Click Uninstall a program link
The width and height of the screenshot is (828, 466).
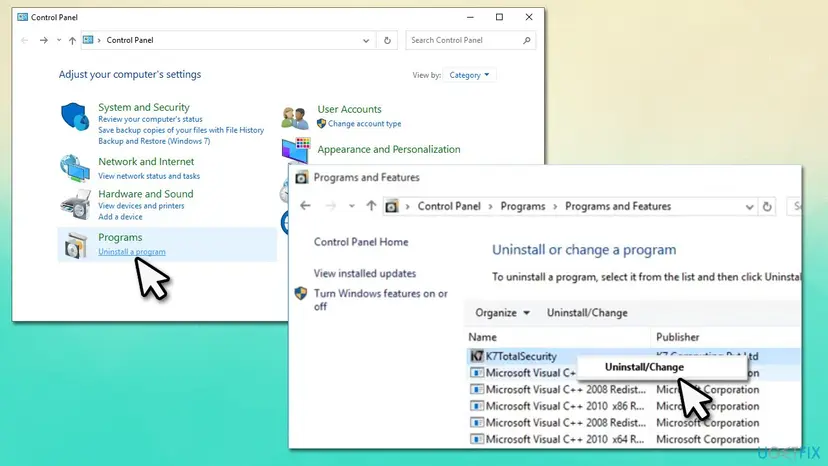pos(131,252)
